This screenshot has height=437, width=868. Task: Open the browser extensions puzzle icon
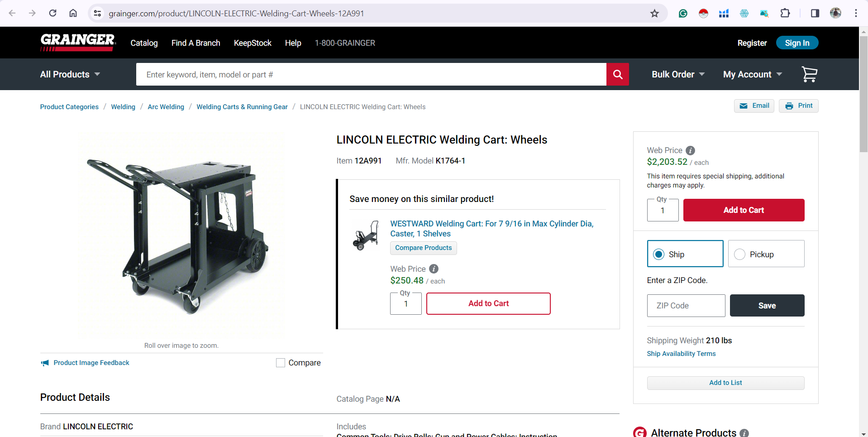785,13
